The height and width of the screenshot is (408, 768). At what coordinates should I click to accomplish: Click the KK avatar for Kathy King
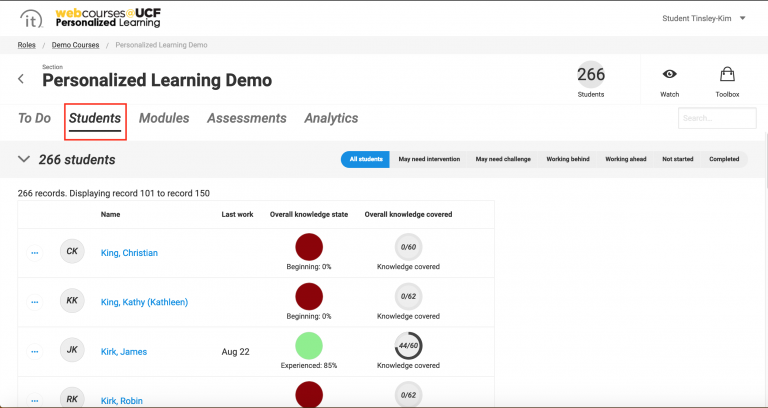point(72,301)
